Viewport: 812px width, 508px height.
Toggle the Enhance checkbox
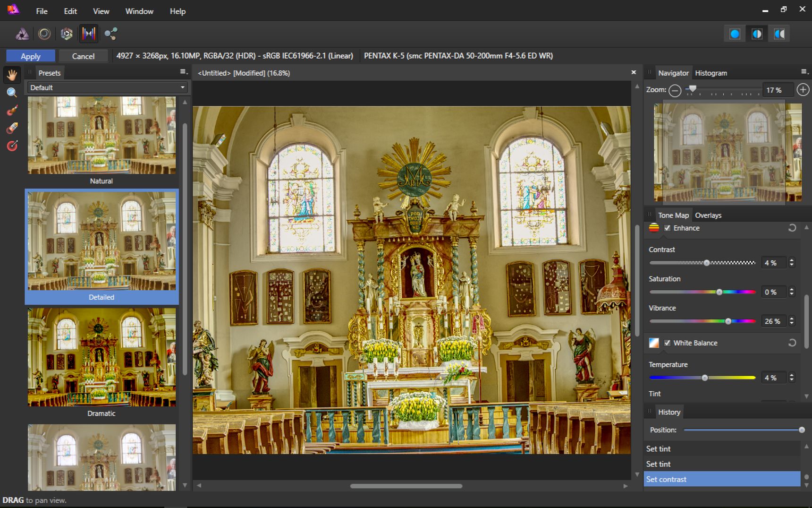point(667,228)
